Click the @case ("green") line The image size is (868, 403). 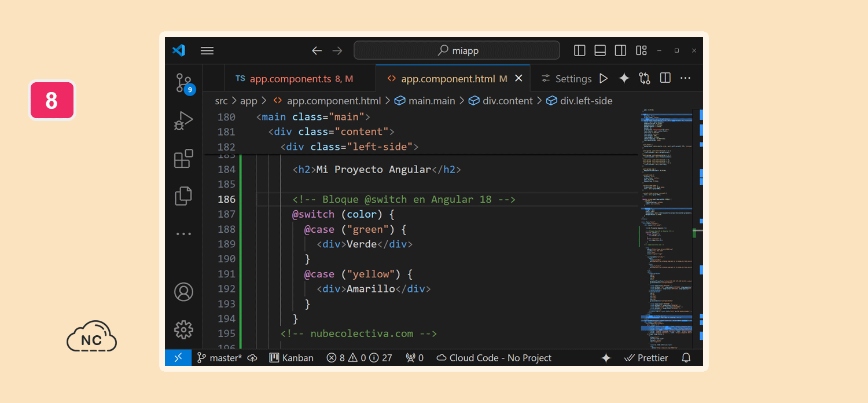pos(356,229)
